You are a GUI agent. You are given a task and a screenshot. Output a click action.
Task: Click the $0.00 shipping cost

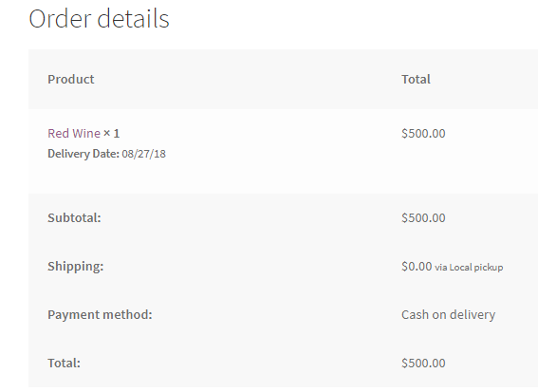(417, 267)
